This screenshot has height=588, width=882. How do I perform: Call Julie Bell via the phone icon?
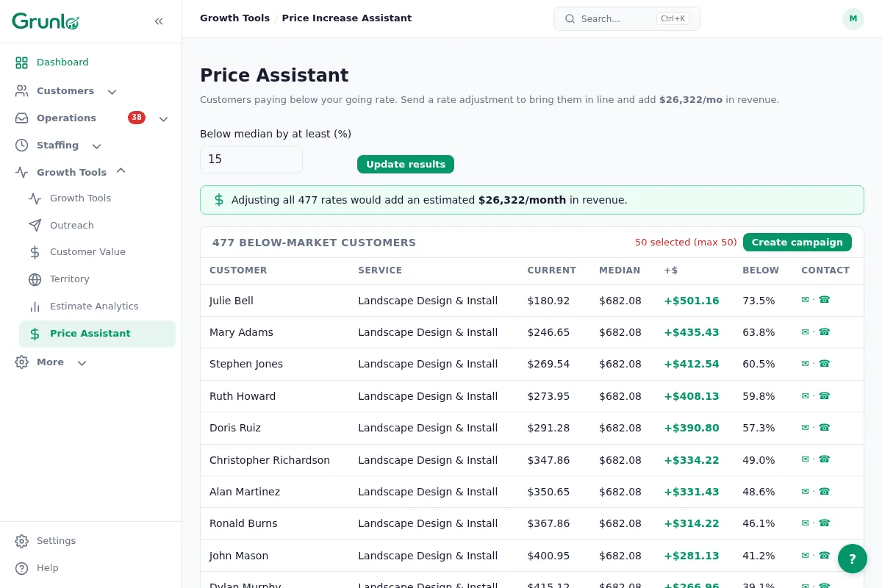[x=825, y=300]
